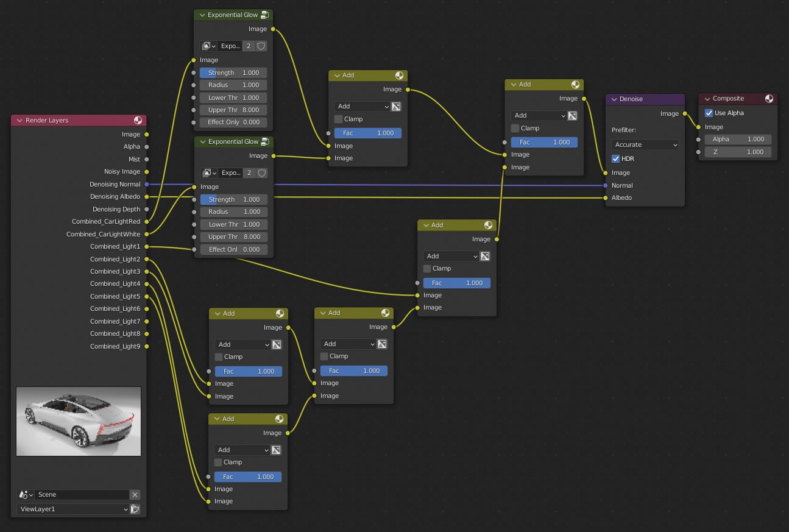This screenshot has width=789, height=532.
Task: Click Render Layers node preview sphere icon
Action: 138,120
